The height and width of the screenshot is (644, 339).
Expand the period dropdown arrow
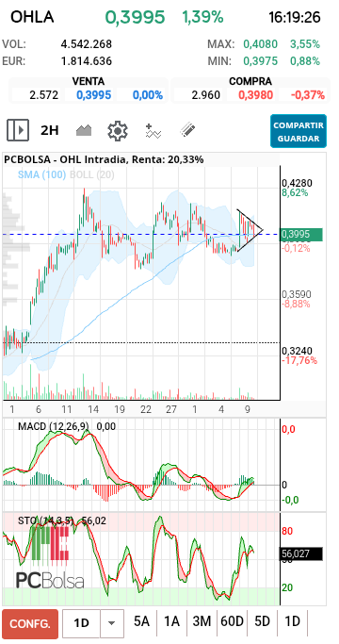tap(112, 624)
